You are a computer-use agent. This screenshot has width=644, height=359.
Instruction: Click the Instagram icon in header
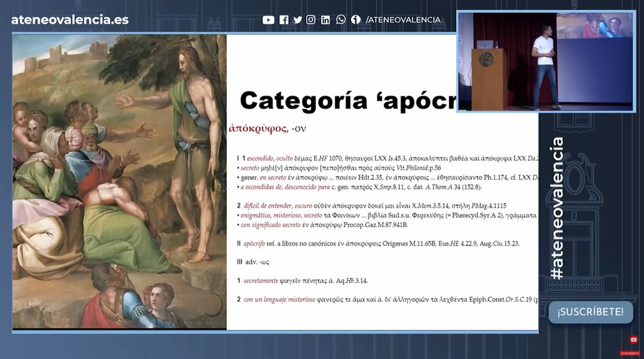tap(311, 20)
